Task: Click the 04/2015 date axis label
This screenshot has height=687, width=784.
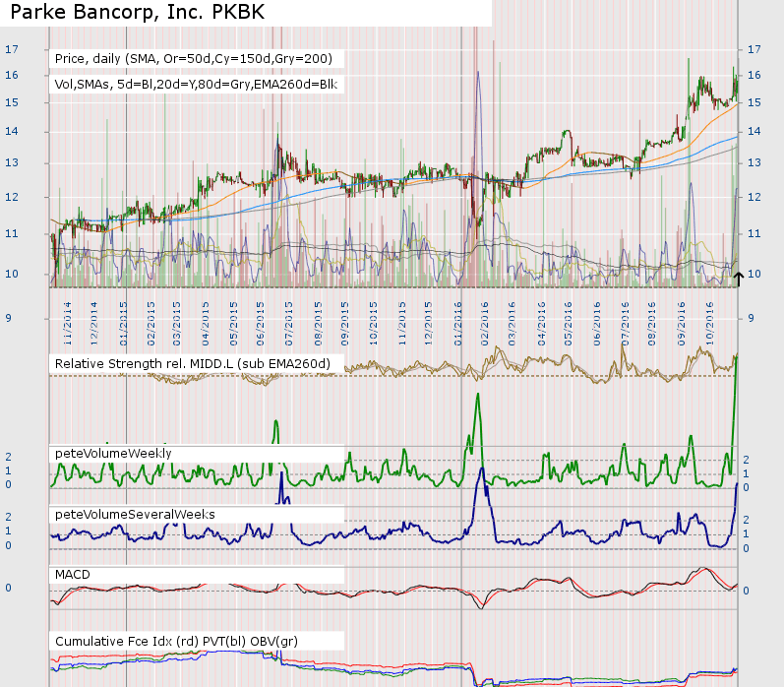Action: [x=206, y=324]
